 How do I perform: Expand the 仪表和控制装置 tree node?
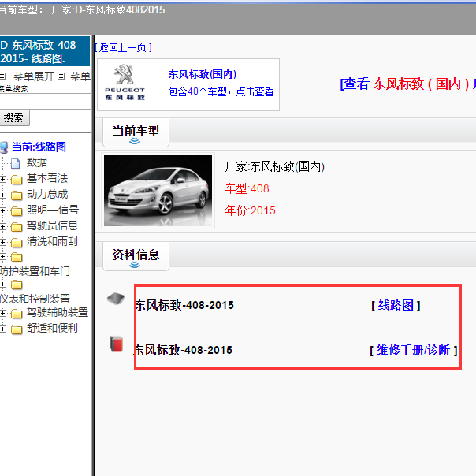click(x=2, y=284)
